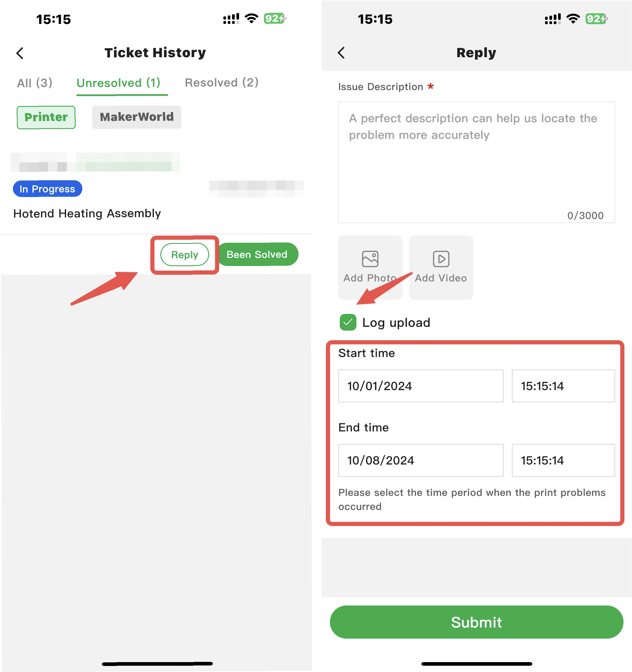Uncheck the Log upload checkbox

(348, 322)
